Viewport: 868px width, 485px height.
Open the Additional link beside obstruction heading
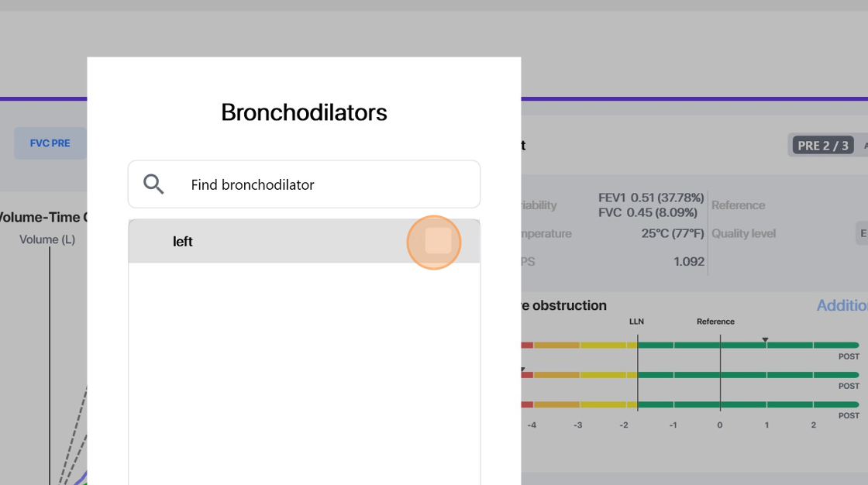842,305
